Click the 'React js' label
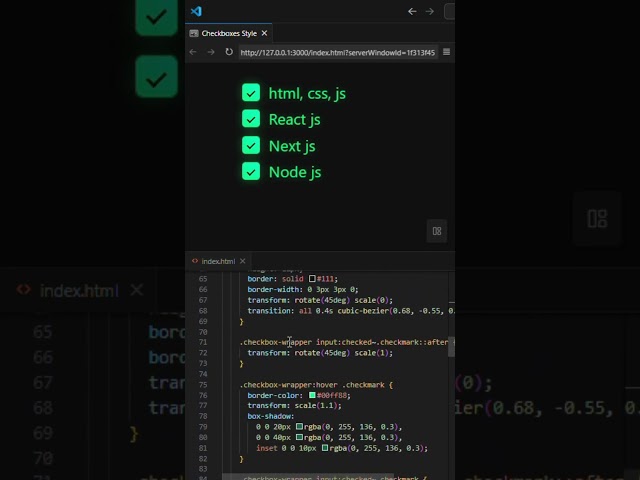 (294, 120)
